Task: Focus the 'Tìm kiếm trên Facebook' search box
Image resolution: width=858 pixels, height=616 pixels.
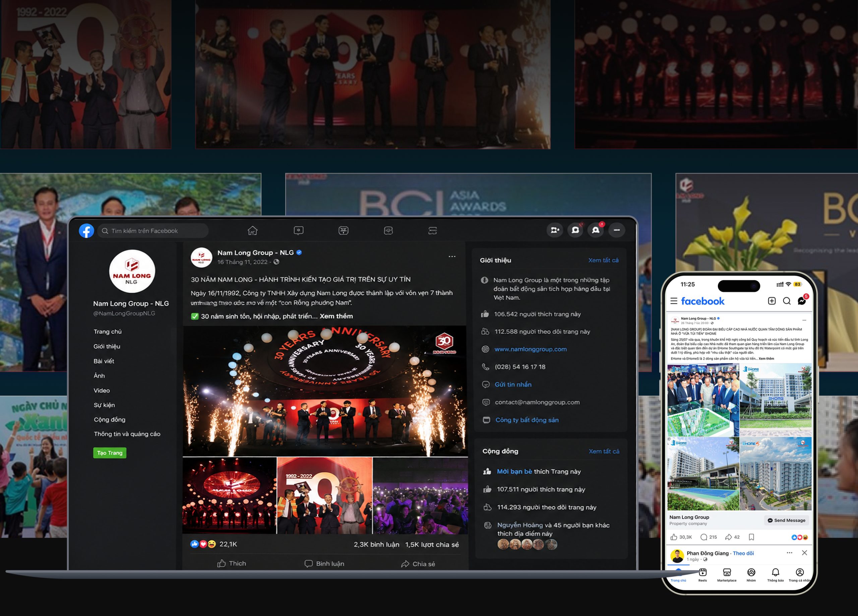Action: (153, 231)
